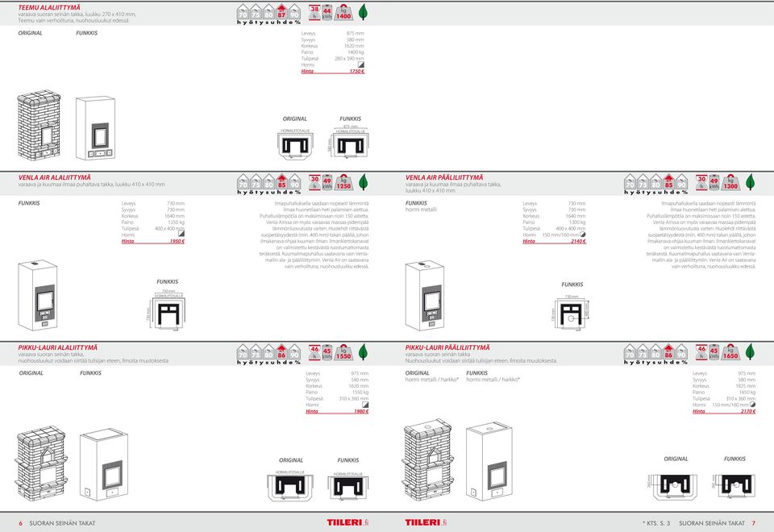Click the 44 kWh energy icon

tap(327, 13)
